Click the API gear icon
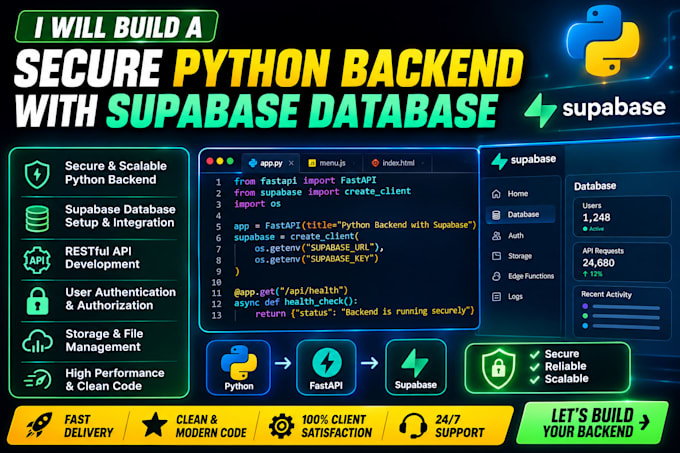This screenshot has height=453, width=680. (x=37, y=260)
